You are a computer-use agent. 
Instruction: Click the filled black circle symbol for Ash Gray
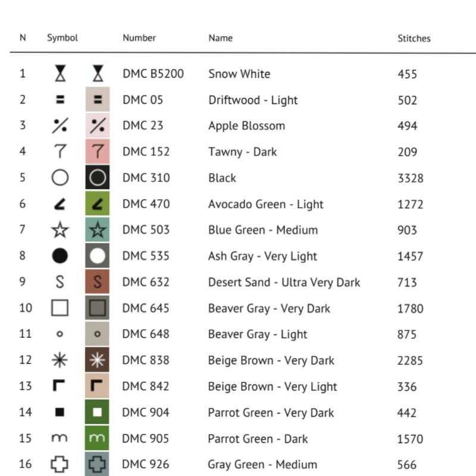tap(60, 256)
